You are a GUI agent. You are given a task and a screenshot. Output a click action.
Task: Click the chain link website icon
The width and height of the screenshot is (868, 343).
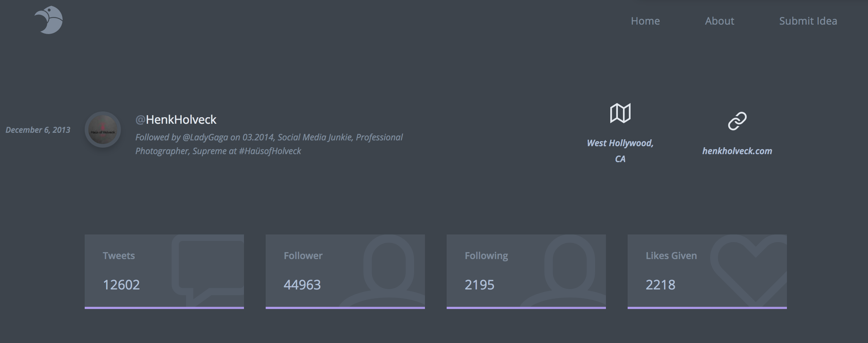[x=737, y=121]
